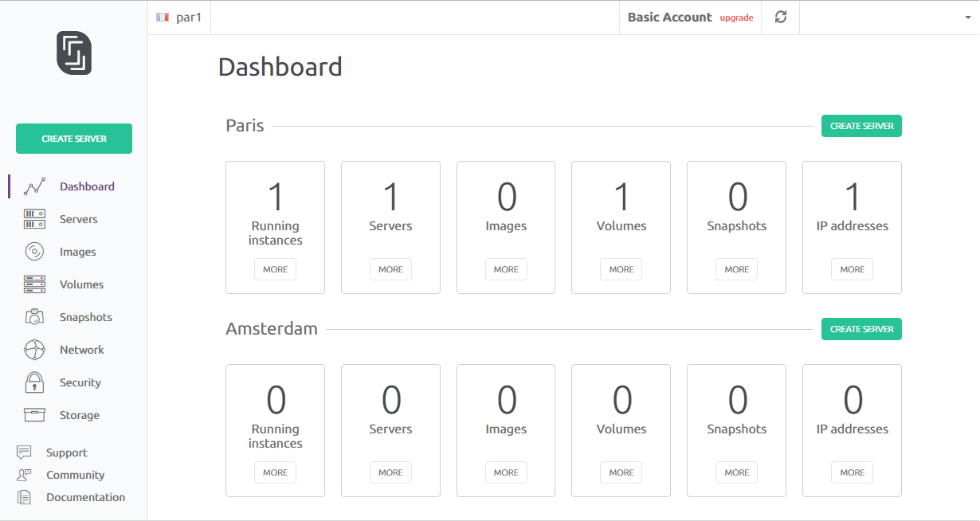Click More under Amsterdam Snapshots
Image resolution: width=980 pixels, height=521 pixels.
737,472
